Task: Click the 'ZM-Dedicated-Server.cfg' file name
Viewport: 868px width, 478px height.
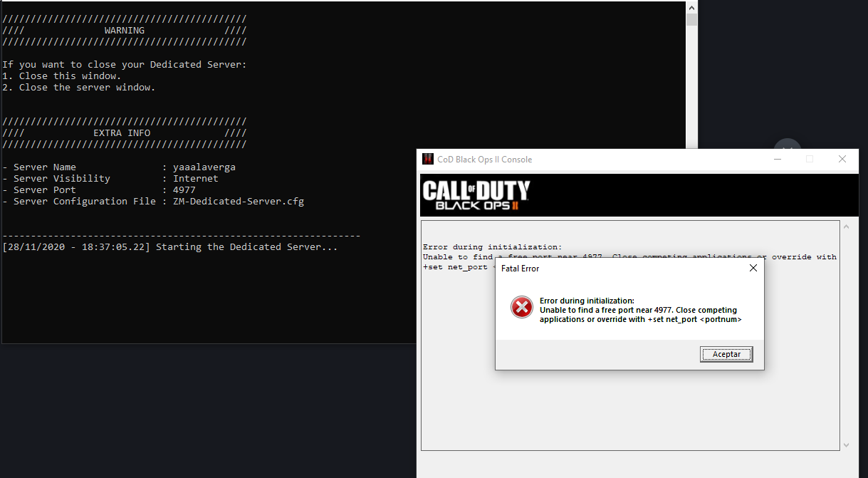Action: pos(239,202)
